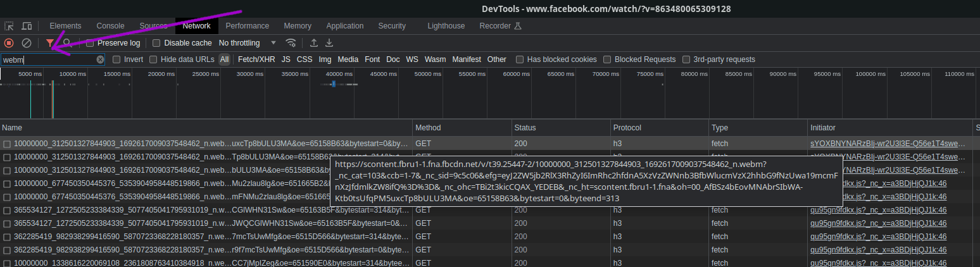
Task: Enable Has blocked cookies checkbox
Action: (x=520, y=59)
